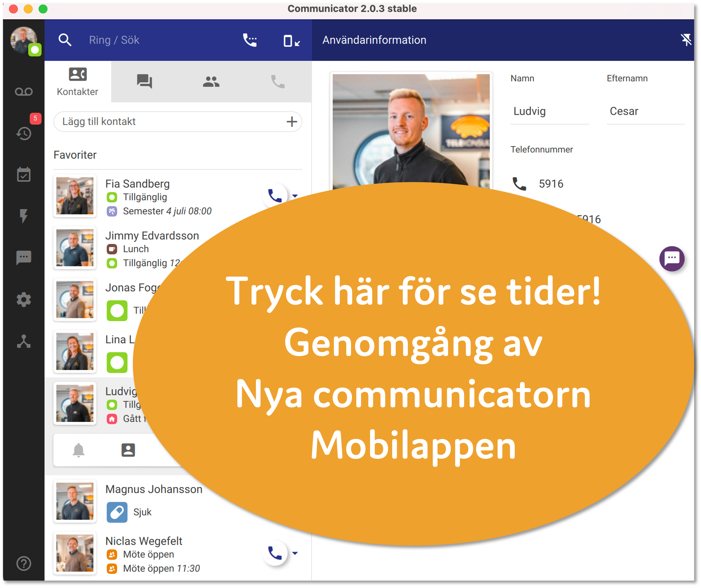Click the notification bell for Ludvig
701x588 pixels.
coord(79,450)
